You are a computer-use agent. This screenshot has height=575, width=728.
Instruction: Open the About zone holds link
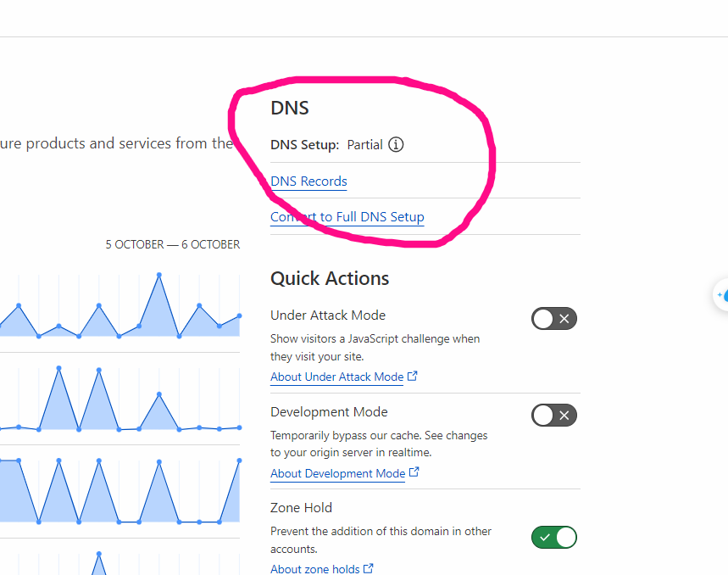coord(314,569)
